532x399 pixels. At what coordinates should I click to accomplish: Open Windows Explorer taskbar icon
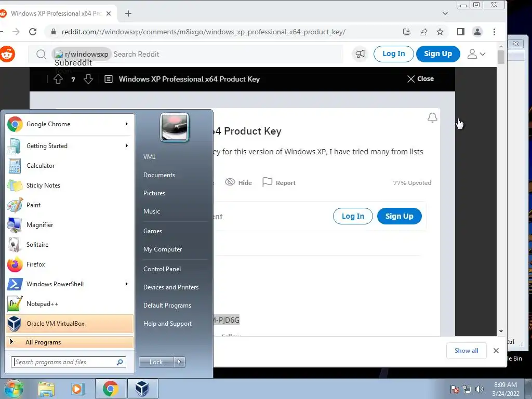(46, 389)
